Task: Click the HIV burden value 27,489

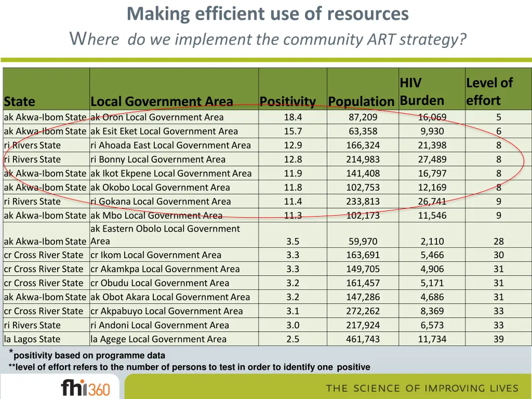Action: pos(432,159)
